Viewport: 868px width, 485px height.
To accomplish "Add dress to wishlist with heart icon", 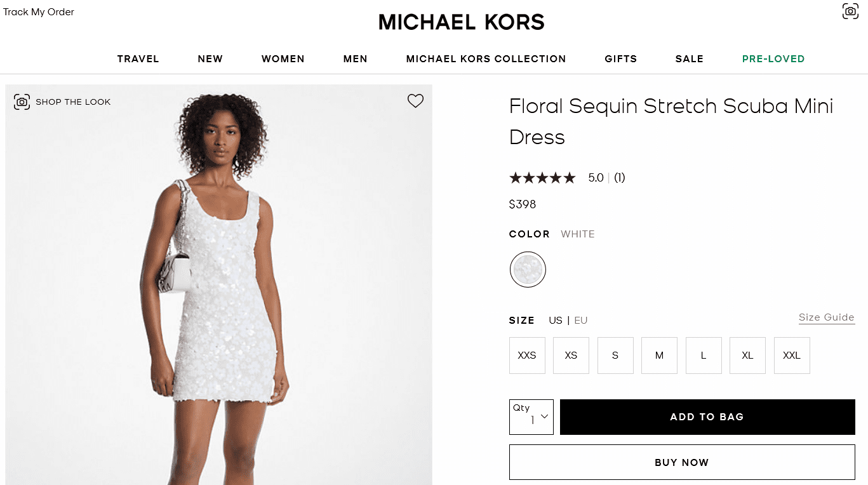I will (415, 101).
